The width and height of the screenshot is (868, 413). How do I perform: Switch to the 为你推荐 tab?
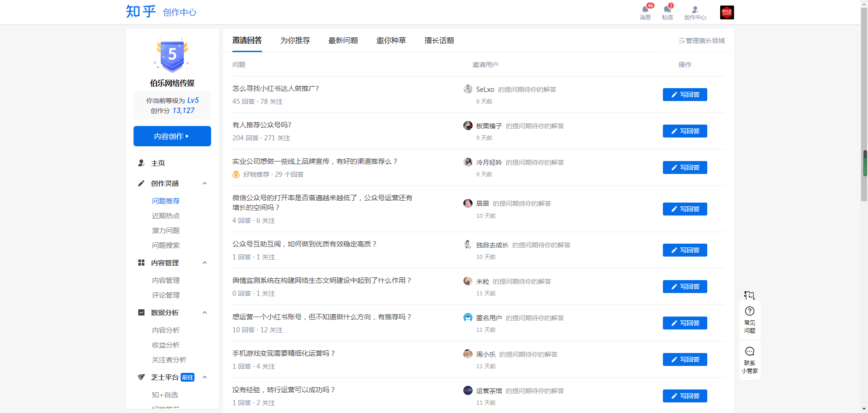[295, 41]
